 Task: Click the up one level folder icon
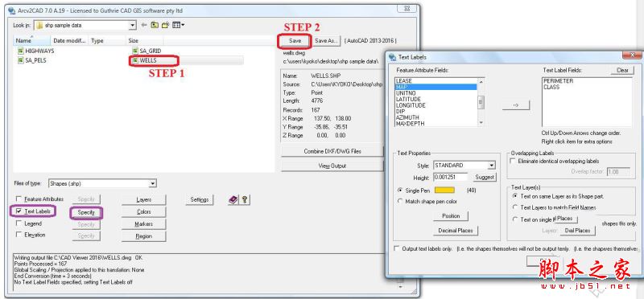(155, 25)
